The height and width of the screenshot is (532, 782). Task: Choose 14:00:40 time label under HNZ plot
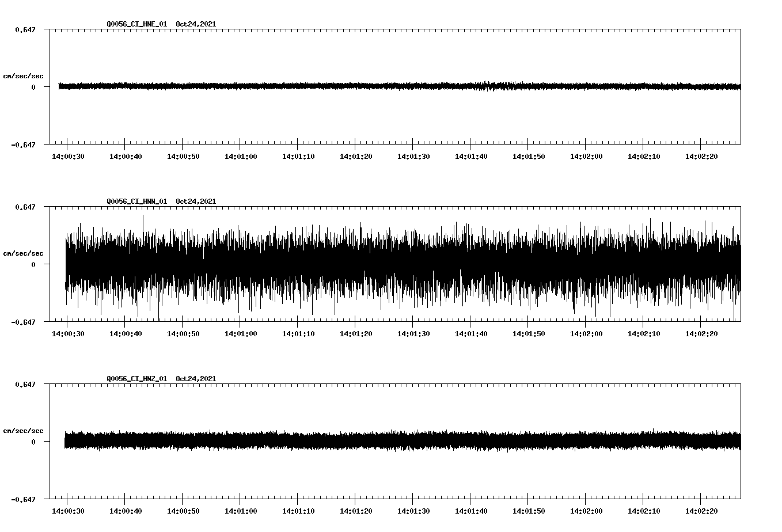tap(126, 511)
